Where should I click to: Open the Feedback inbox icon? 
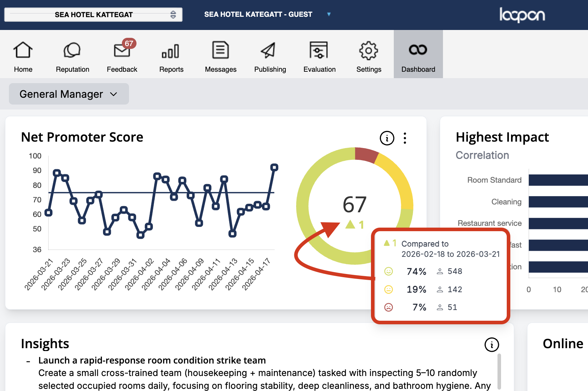[x=122, y=51]
